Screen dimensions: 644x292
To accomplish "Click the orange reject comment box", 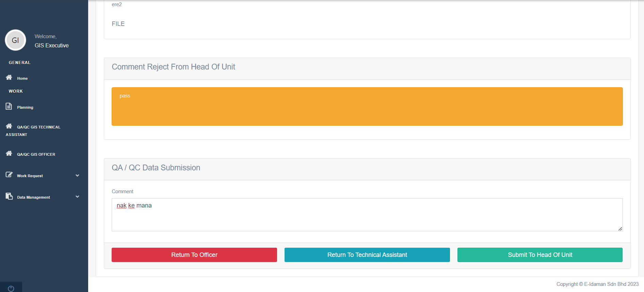I will click(x=367, y=106).
